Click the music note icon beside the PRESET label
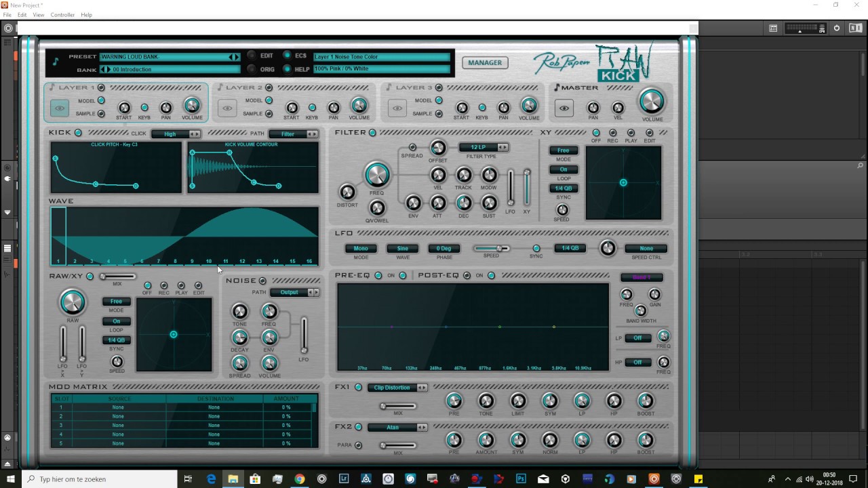The width and height of the screenshot is (868, 488). [56, 62]
